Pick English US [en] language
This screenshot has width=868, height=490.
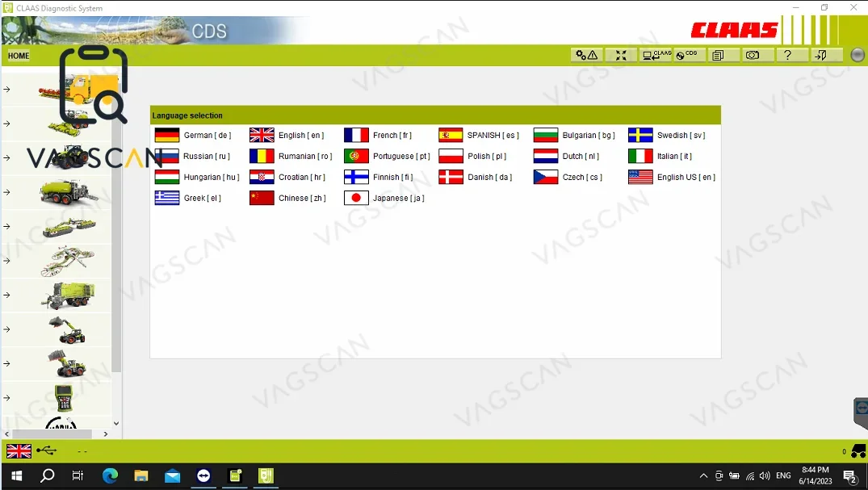click(x=672, y=177)
